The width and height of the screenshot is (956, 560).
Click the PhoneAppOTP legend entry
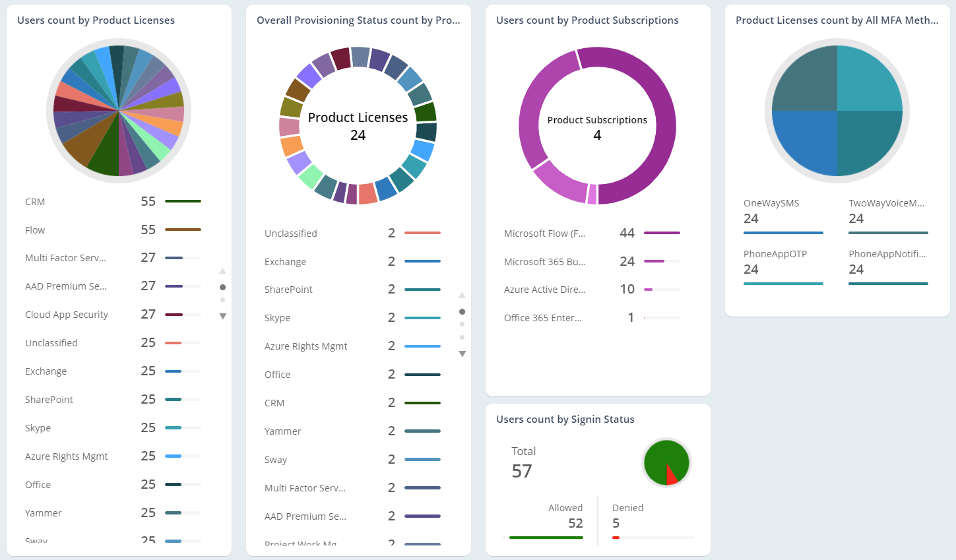coord(782,263)
